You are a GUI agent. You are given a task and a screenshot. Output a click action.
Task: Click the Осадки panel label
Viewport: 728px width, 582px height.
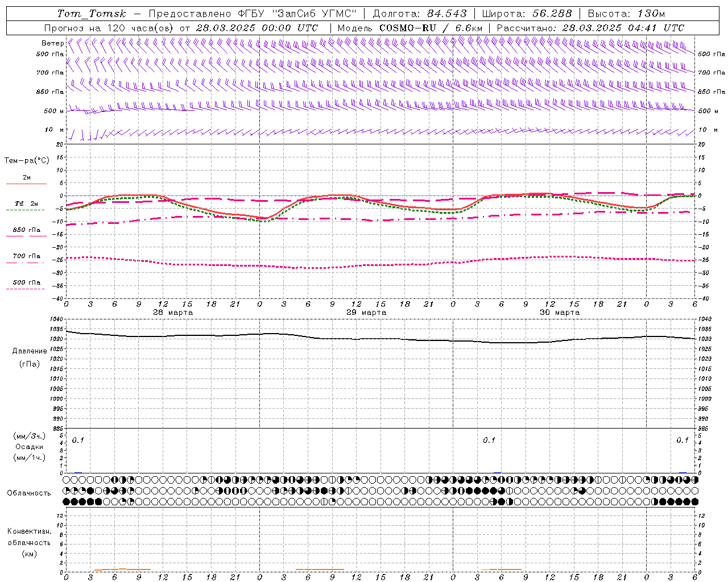30,447
